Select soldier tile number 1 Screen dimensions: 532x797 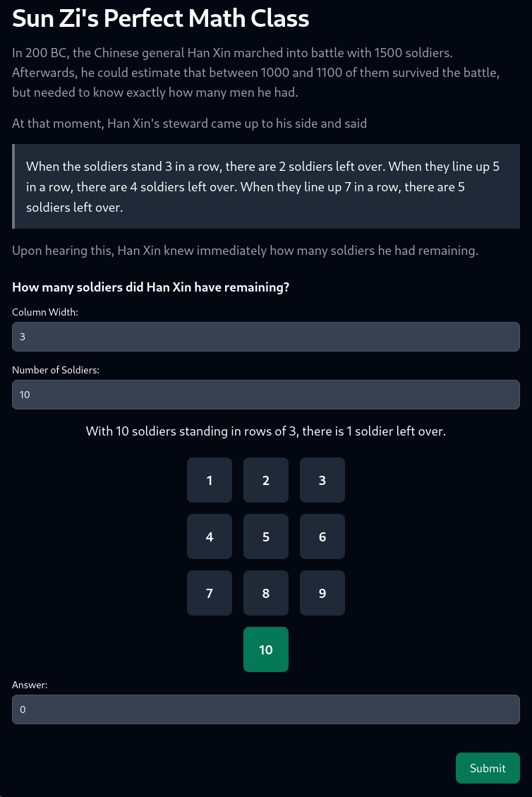[x=210, y=480]
